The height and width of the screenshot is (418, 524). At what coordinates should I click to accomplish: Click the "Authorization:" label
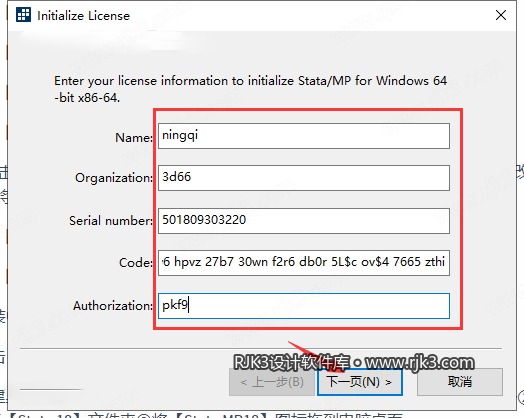click(113, 306)
